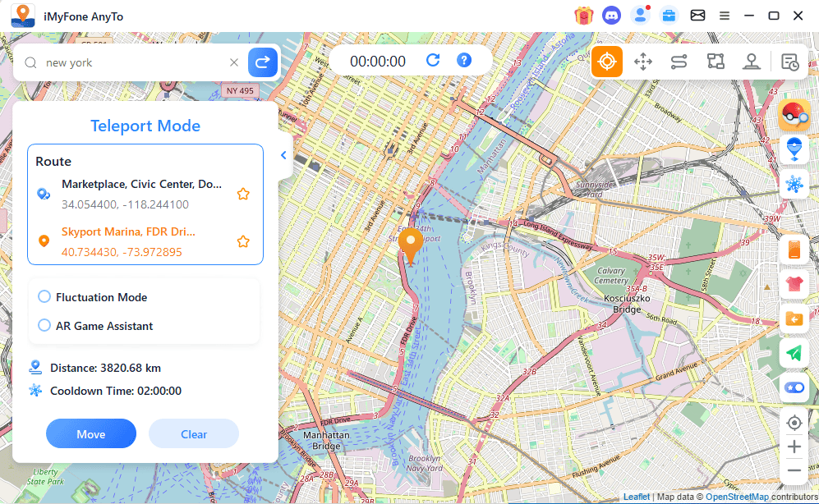Click 'Cooldown Time: 02:00:00' text
819x504 pixels.
tap(116, 391)
